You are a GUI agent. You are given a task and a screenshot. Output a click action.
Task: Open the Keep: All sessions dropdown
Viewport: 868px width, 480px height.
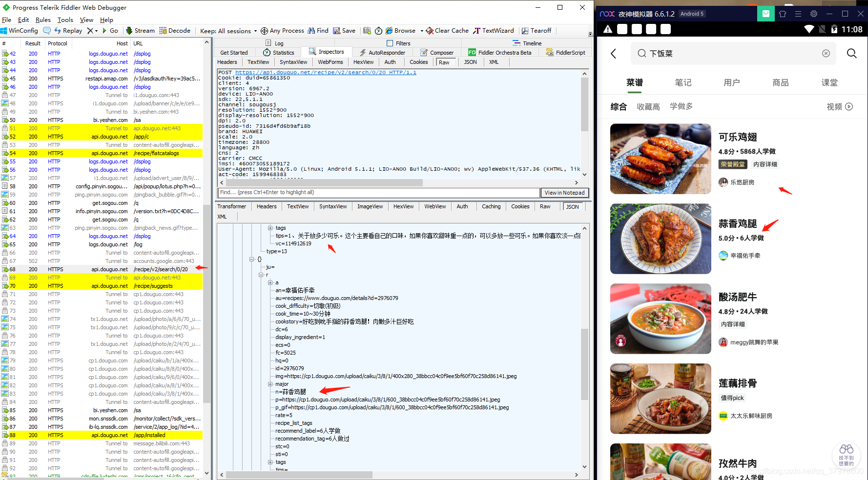[228, 31]
